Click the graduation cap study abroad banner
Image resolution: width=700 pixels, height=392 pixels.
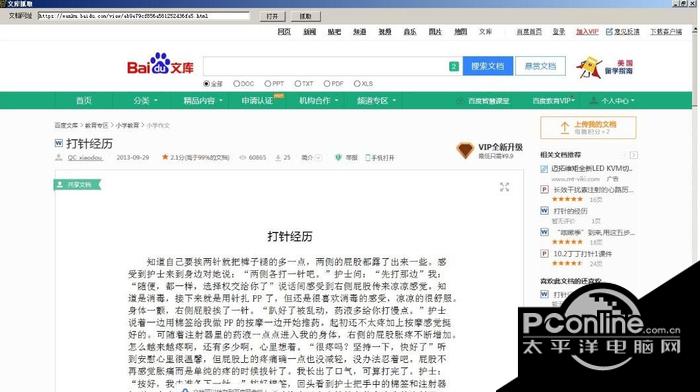tap(604, 68)
